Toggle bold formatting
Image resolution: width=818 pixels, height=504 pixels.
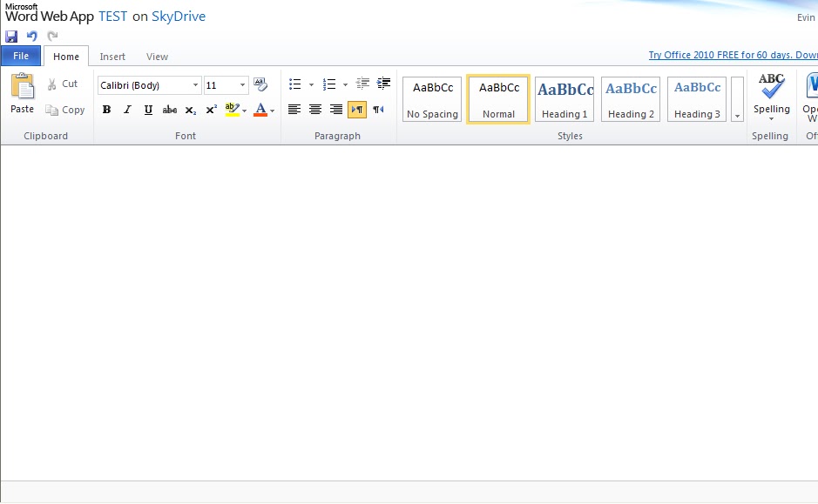pyautogui.click(x=106, y=110)
